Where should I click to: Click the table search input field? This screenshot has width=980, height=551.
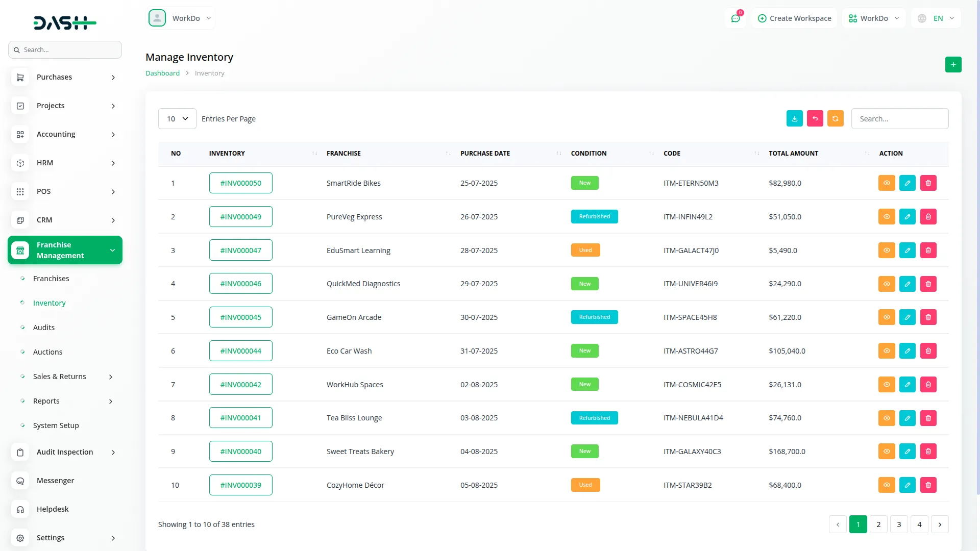coord(899,119)
